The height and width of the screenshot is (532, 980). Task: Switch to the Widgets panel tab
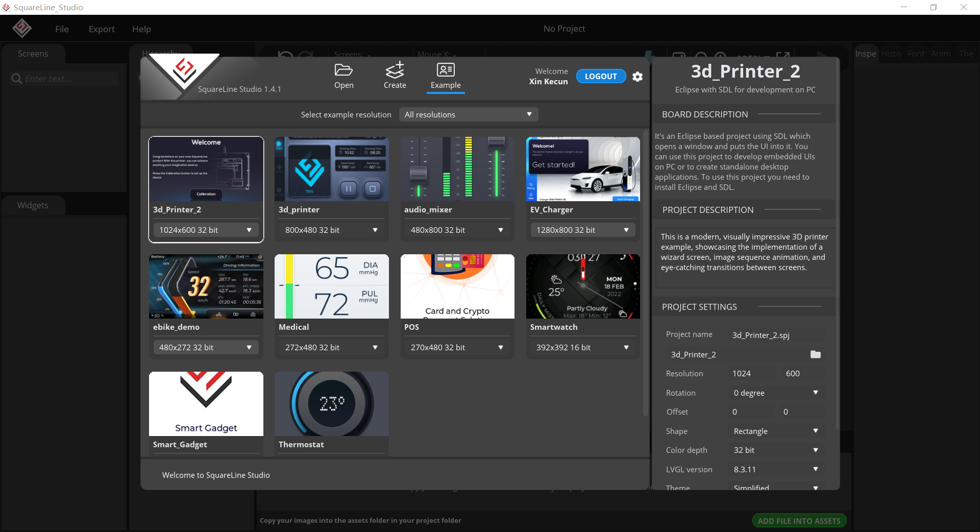coord(33,205)
